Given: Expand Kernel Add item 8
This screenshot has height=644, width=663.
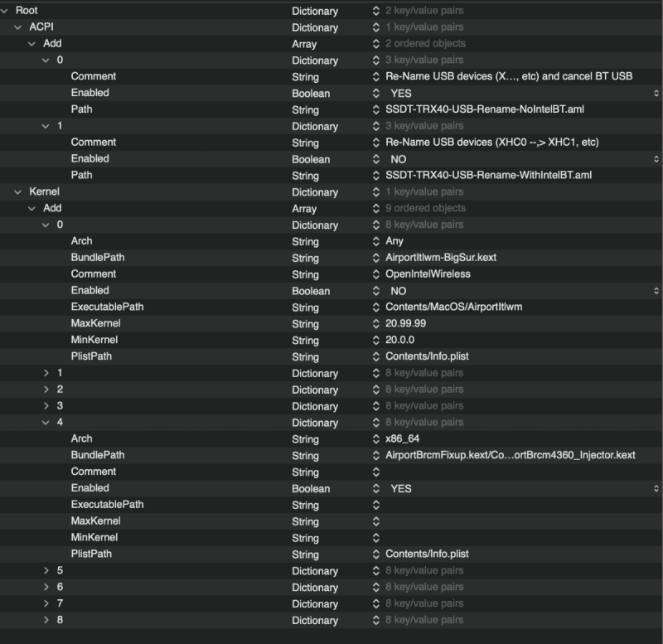Looking at the screenshot, I should [x=46, y=620].
